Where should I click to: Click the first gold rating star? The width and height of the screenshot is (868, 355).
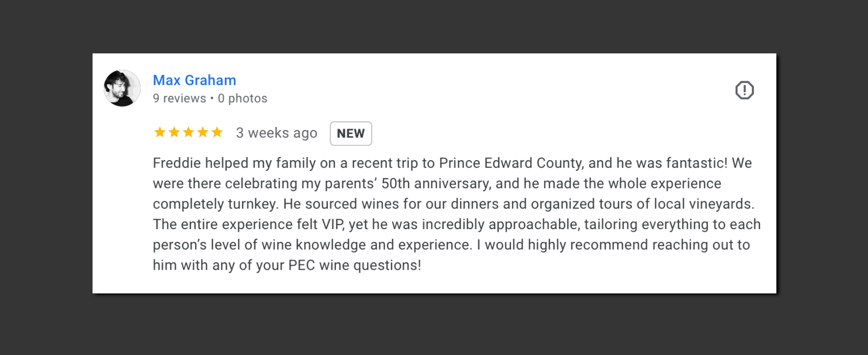tap(160, 132)
